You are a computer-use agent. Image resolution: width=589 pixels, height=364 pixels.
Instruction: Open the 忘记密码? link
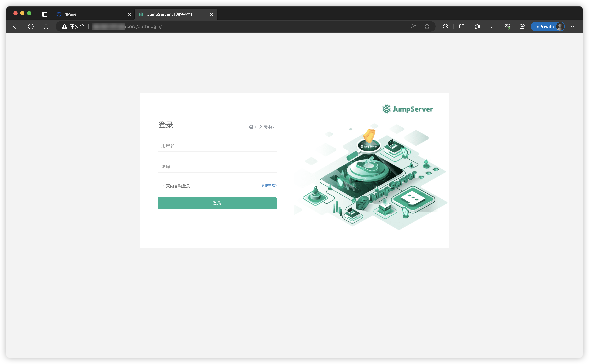coord(269,186)
